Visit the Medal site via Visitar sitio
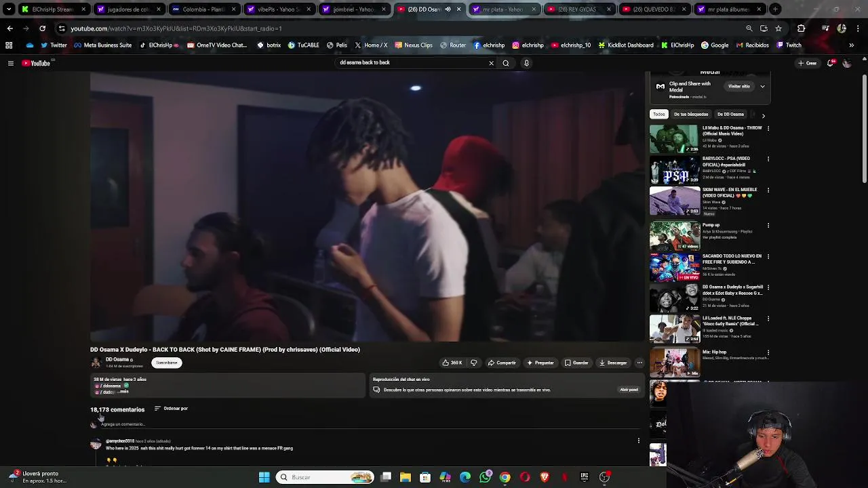 point(739,87)
